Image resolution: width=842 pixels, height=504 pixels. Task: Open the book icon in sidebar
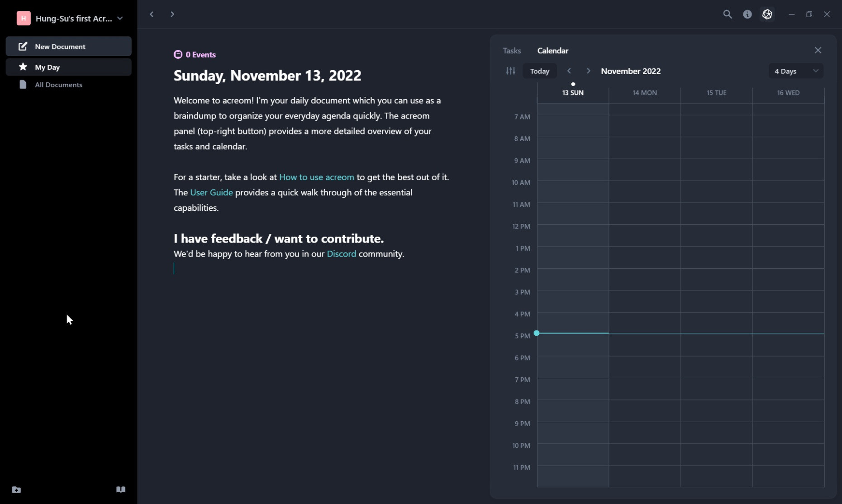pyautogui.click(x=120, y=490)
